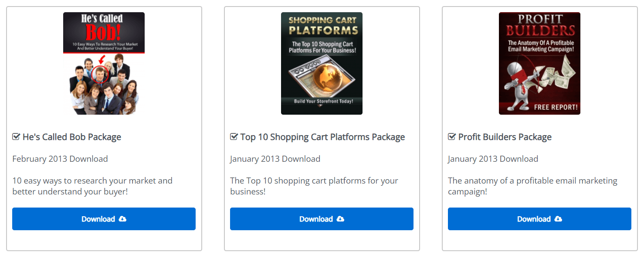Open the Profit Builders cover image
Viewport: 644px width, 259px height.
pyautogui.click(x=539, y=64)
